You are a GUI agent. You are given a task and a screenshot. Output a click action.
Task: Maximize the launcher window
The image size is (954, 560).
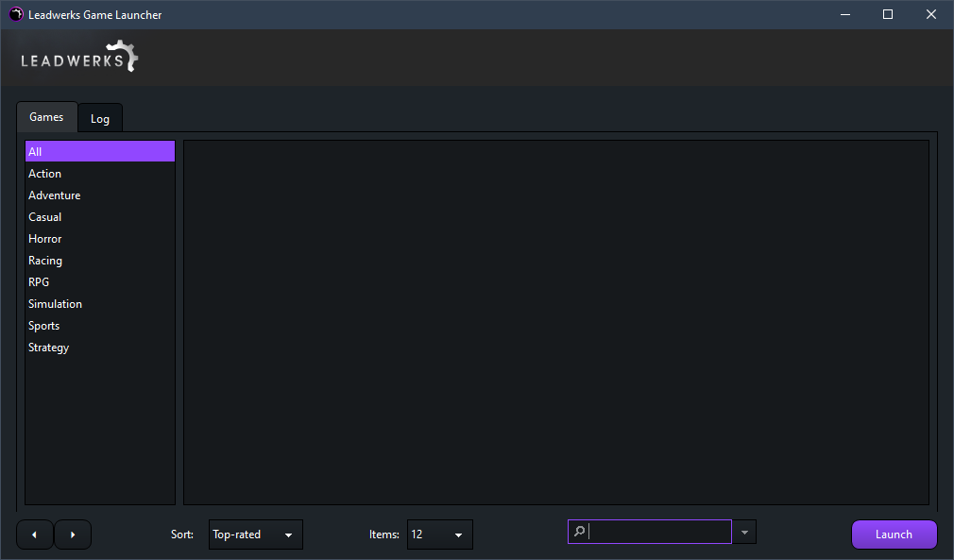point(888,14)
